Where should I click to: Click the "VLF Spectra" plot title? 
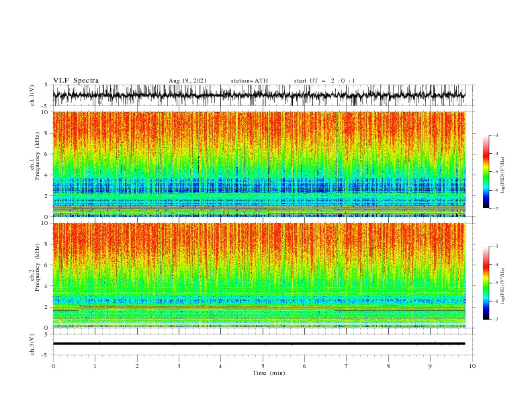click(x=76, y=81)
